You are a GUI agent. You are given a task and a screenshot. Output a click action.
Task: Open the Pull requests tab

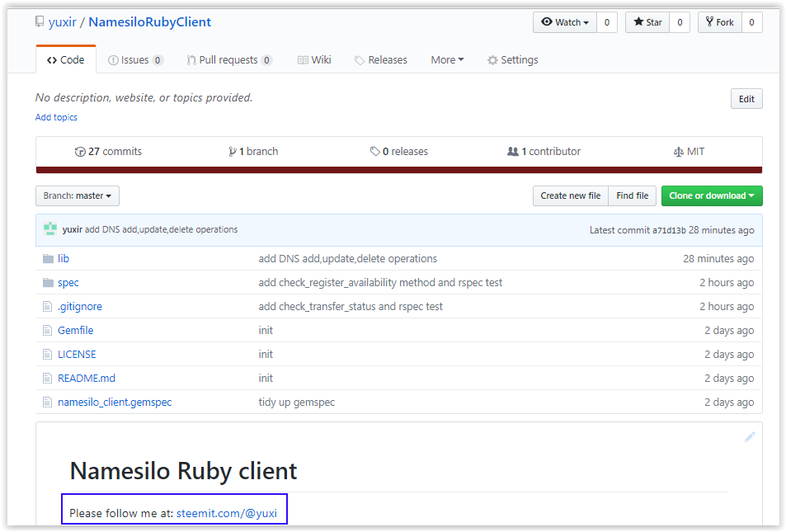click(x=229, y=60)
